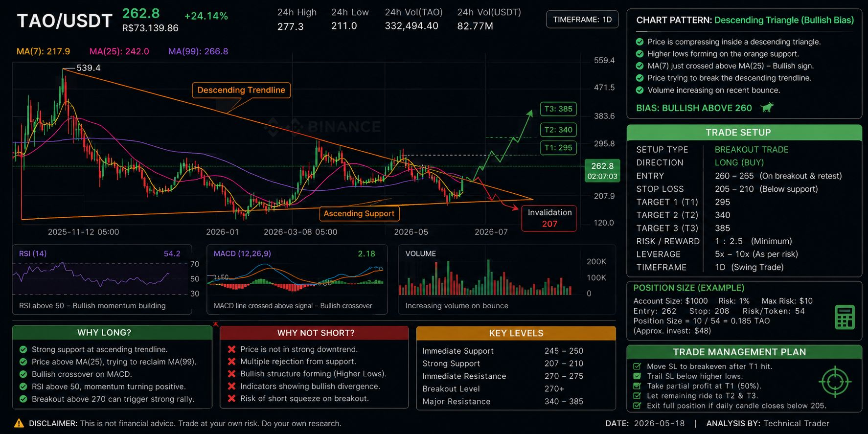Click the LONG (BUY) direction value
Viewport: 868px width, 434px height.
pos(739,162)
